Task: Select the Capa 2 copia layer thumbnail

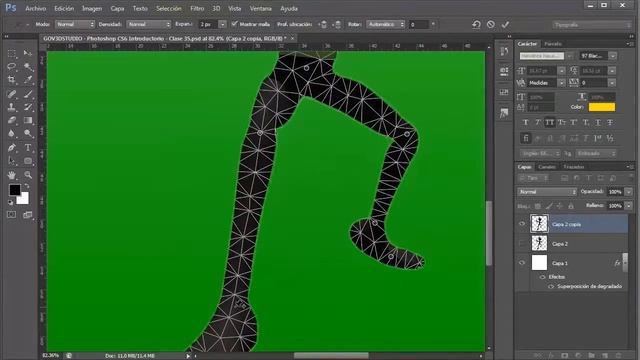Action: (x=539, y=224)
